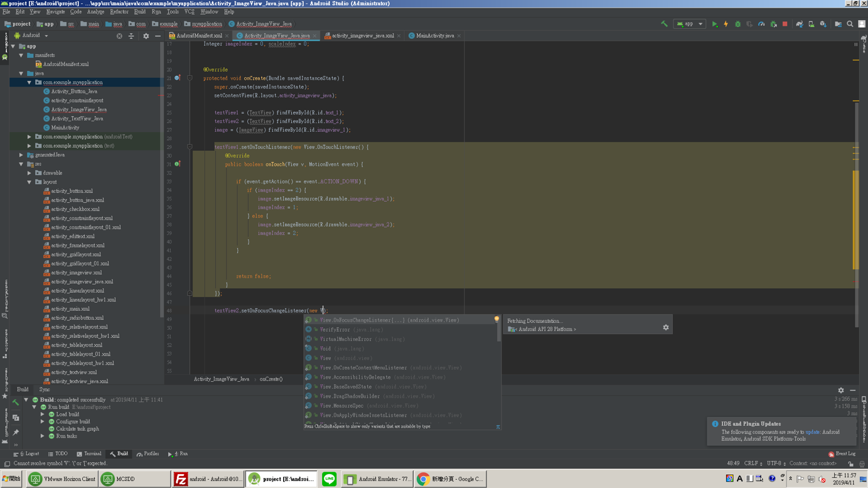
Task: Click the pin tab icon in Build panel
Action: [x=16, y=433]
